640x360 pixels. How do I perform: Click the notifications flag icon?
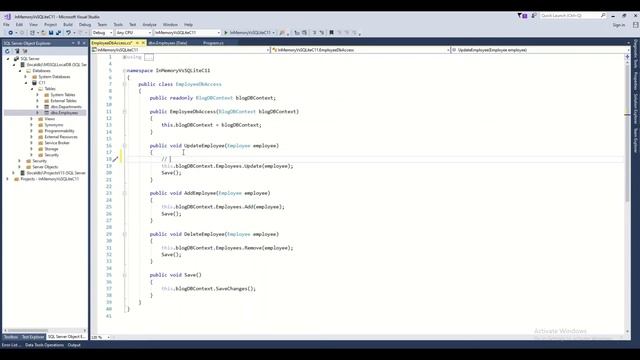pos(522,16)
